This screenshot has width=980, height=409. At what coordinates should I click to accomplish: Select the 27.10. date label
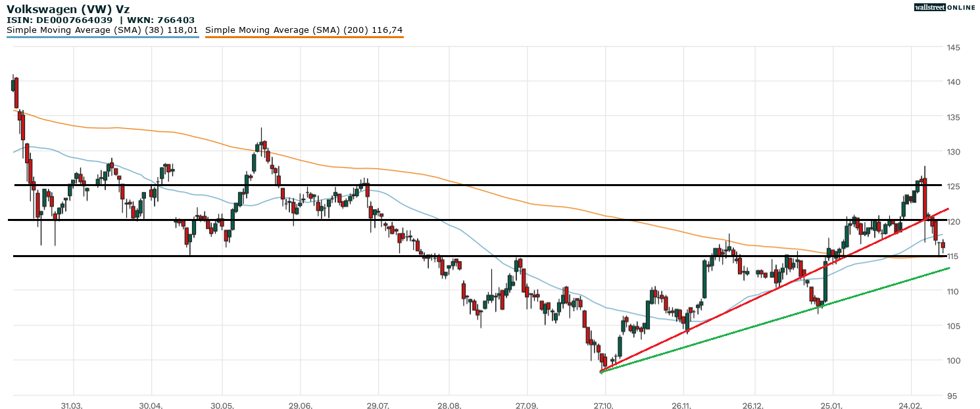(x=604, y=405)
